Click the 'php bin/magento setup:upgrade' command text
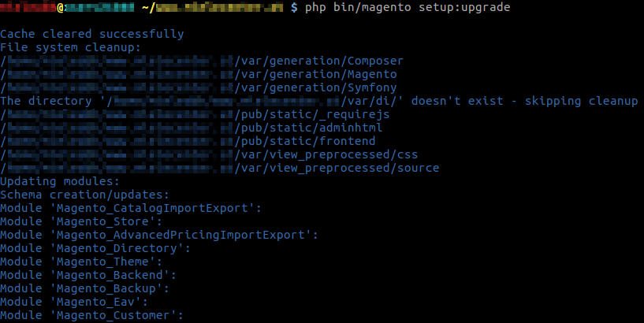 (408, 7)
